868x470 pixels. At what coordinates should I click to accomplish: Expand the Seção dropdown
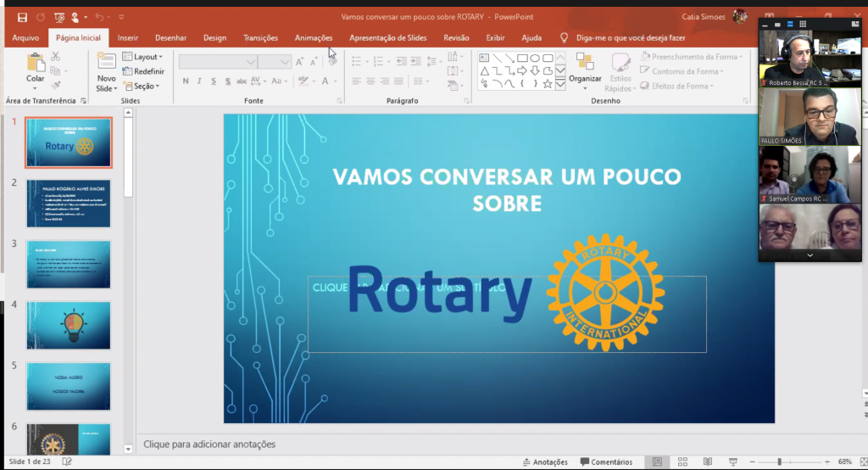click(x=143, y=86)
